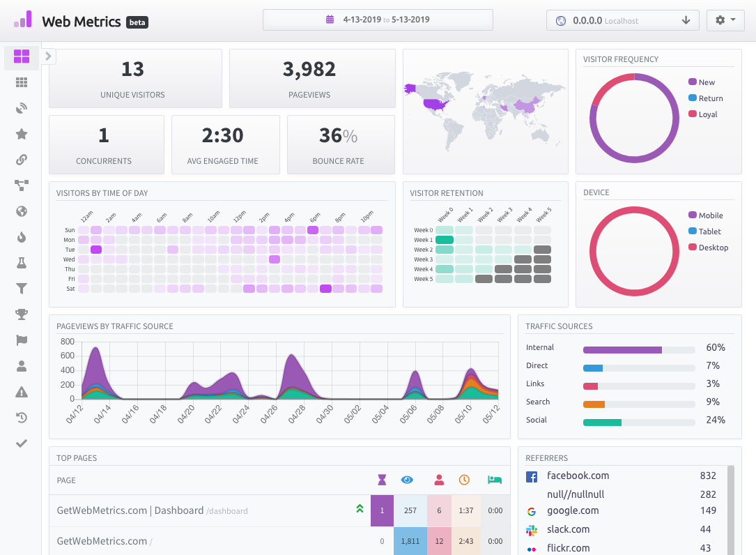The height and width of the screenshot is (555, 756).
Task: Click the warning triangle sidebar icon
Action: [22, 392]
